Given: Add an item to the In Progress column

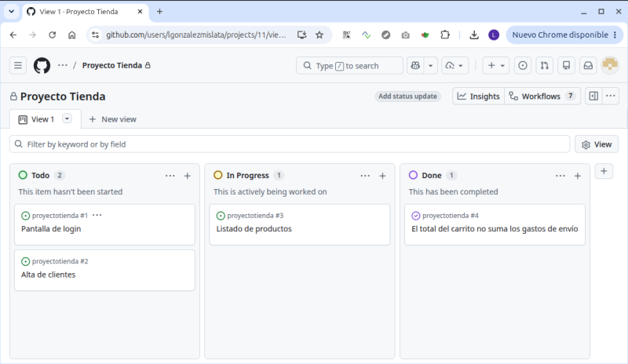Looking at the screenshot, I should tap(382, 176).
